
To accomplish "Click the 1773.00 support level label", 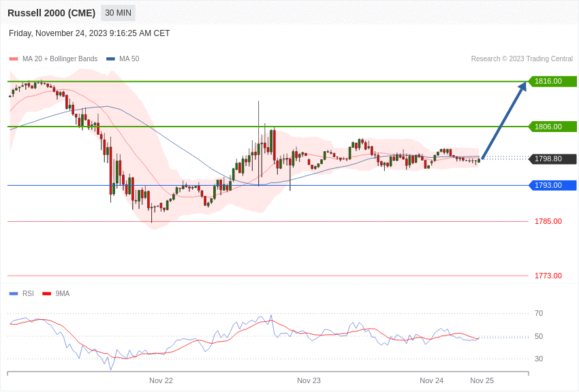I will pos(548,276).
